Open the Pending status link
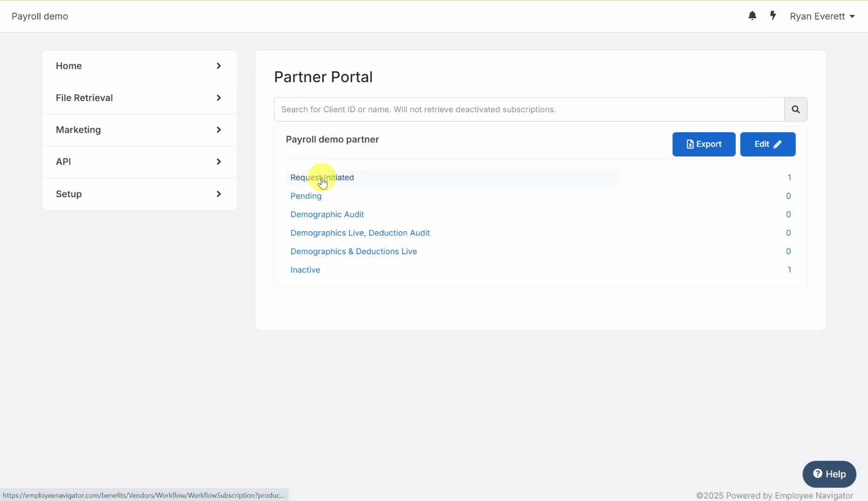The width and height of the screenshot is (868, 501). click(x=305, y=196)
